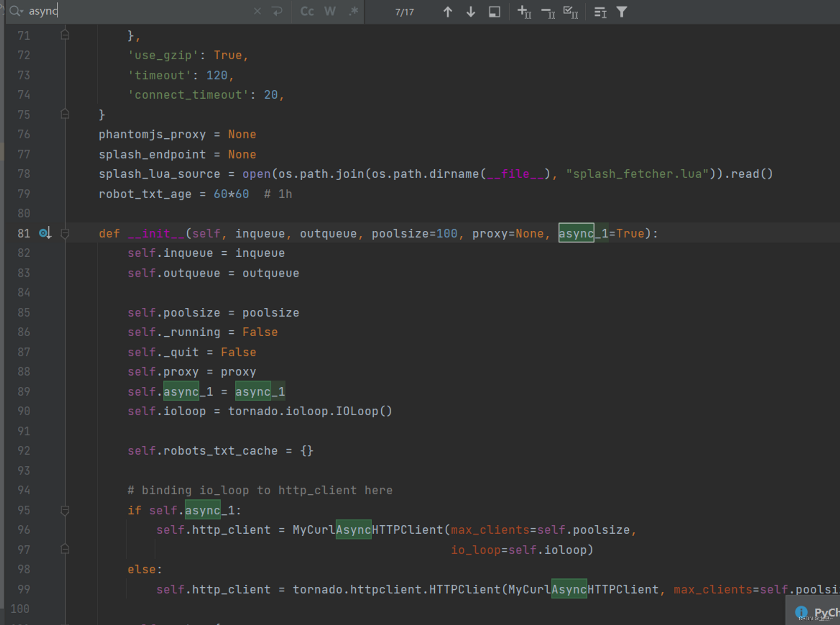840x625 pixels.
Task: Toggle Words (W) search option
Action: click(330, 11)
